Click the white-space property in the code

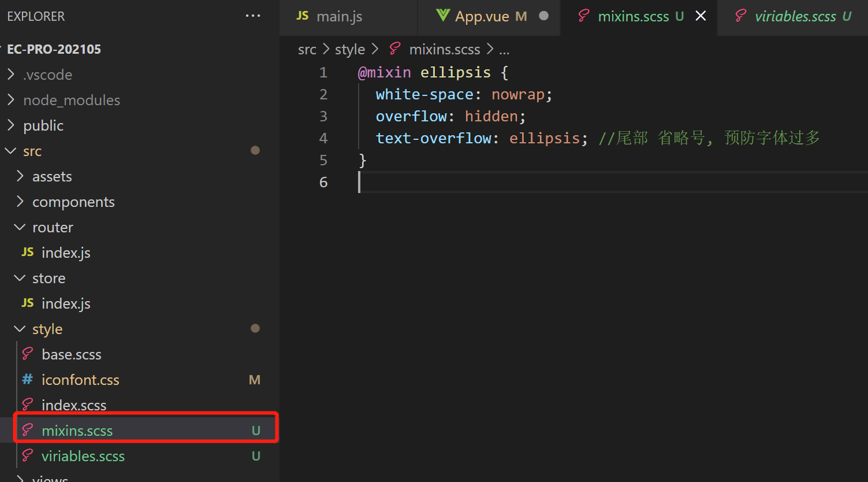[424, 94]
